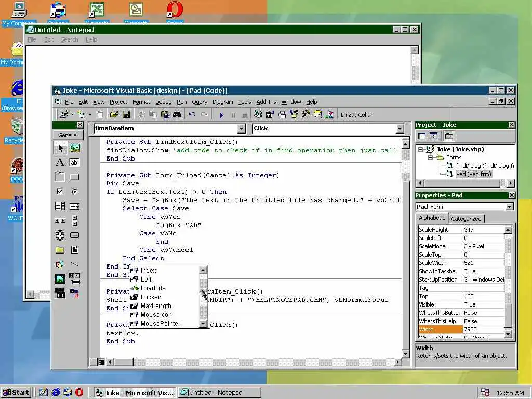Open the Add Project dropdown arrow

pos(72,115)
